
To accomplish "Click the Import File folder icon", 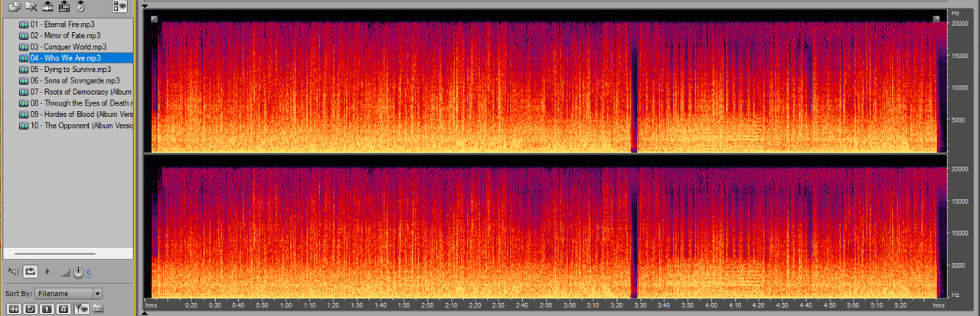I will pos(14,7).
